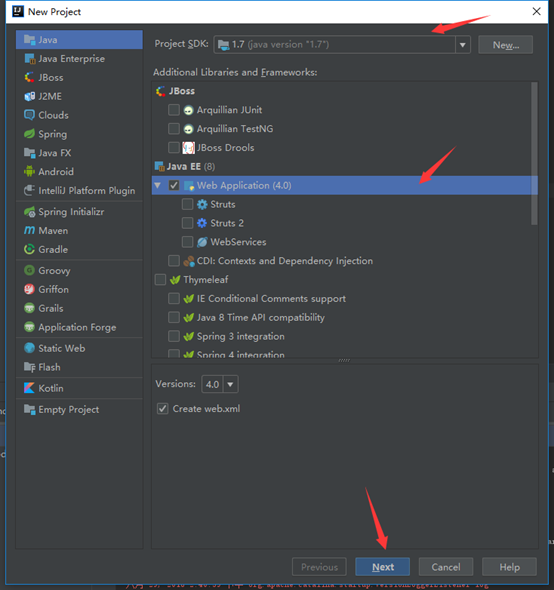554x590 pixels.
Task: Click the Groovy icon
Action: (29, 271)
